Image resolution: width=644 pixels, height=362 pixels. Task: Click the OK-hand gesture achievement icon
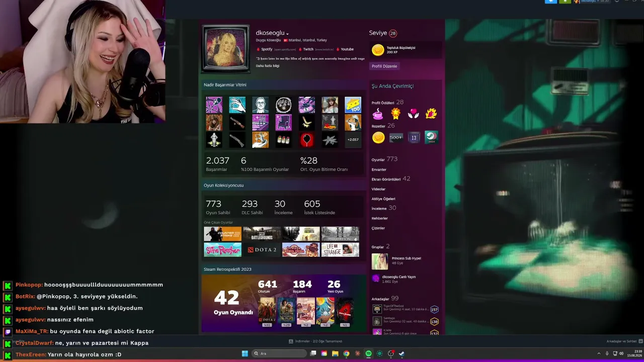pos(237,105)
